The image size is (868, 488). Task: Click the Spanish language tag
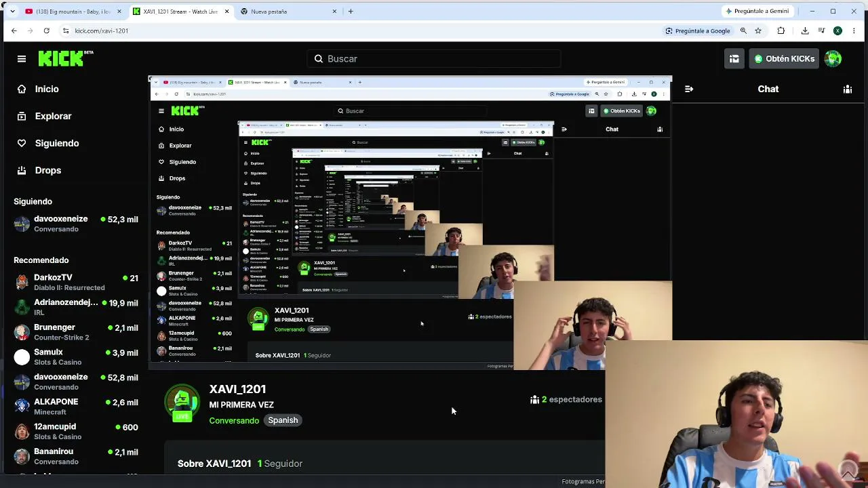pyautogui.click(x=283, y=420)
